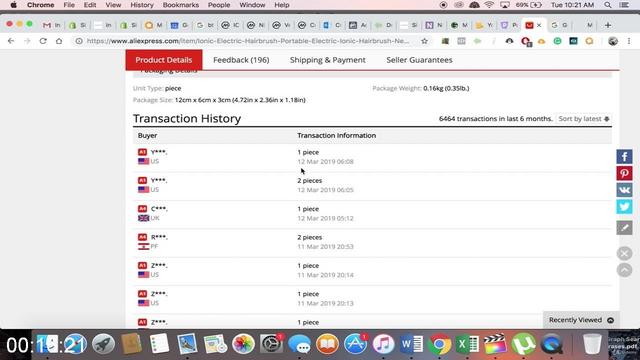The width and height of the screenshot is (640, 360).
Task: Bookmark this page with the star icon
Action: [424, 41]
